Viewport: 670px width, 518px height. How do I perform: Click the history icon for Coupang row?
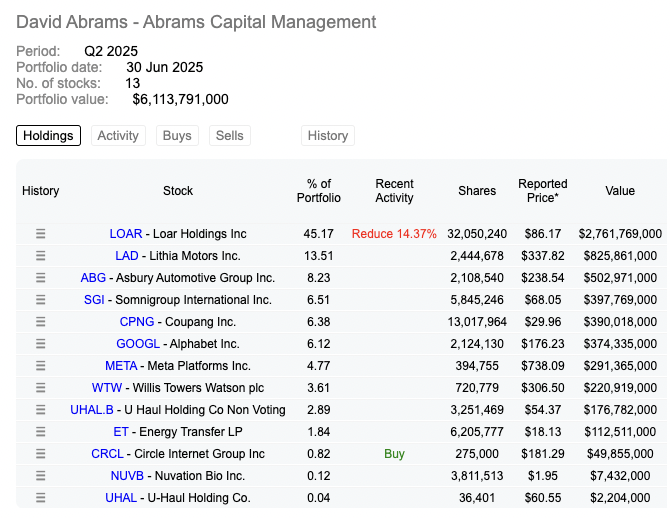(41, 322)
